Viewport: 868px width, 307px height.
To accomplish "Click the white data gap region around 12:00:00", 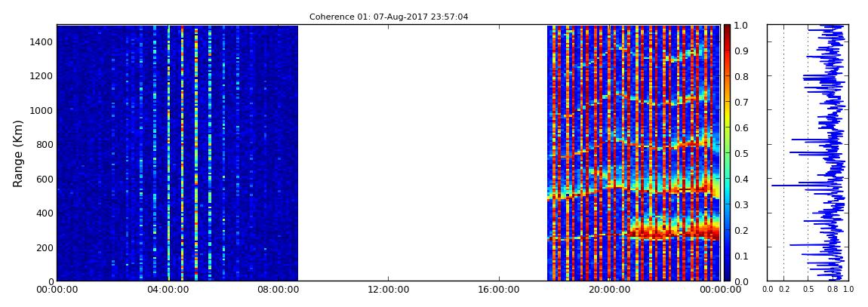I will pos(423,152).
